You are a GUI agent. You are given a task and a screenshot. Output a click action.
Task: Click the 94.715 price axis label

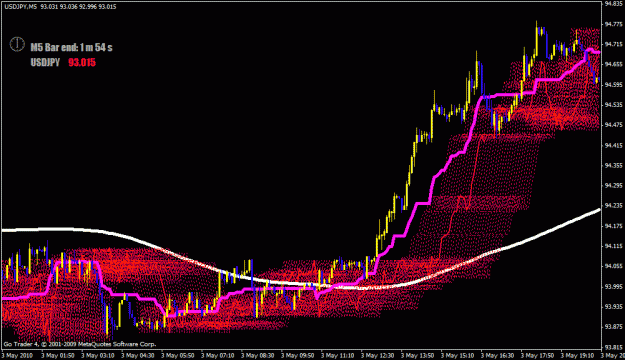[613, 44]
